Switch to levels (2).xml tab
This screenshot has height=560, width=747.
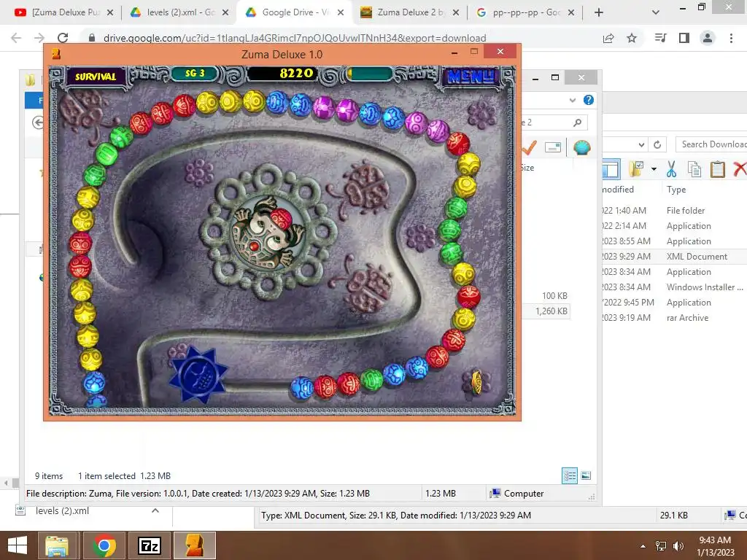179,12
